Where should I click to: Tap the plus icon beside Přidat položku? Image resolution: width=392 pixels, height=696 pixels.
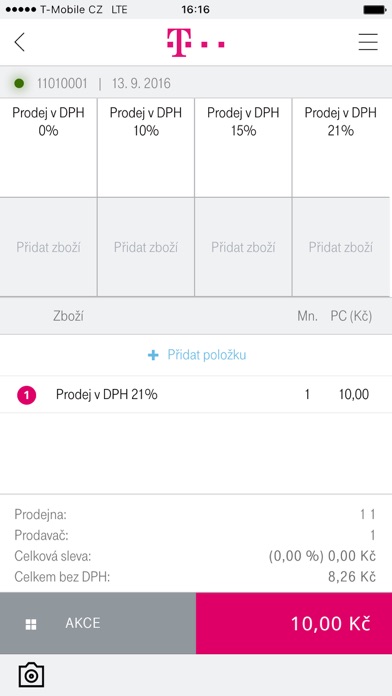pos(153,355)
